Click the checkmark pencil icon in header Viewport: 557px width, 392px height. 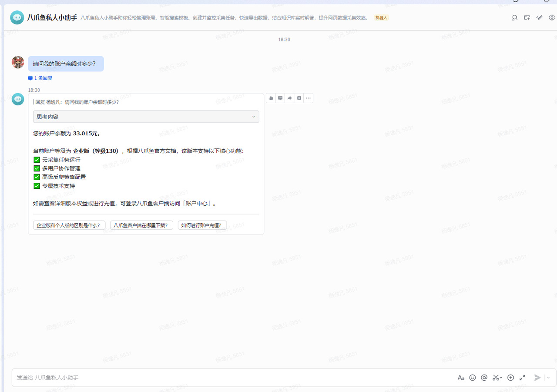pos(540,18)
